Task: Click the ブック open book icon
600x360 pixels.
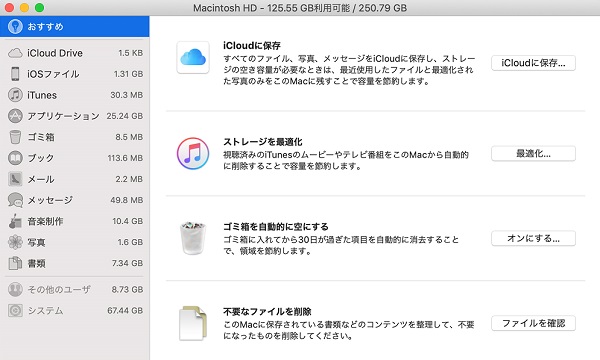Action: [15, 158]
